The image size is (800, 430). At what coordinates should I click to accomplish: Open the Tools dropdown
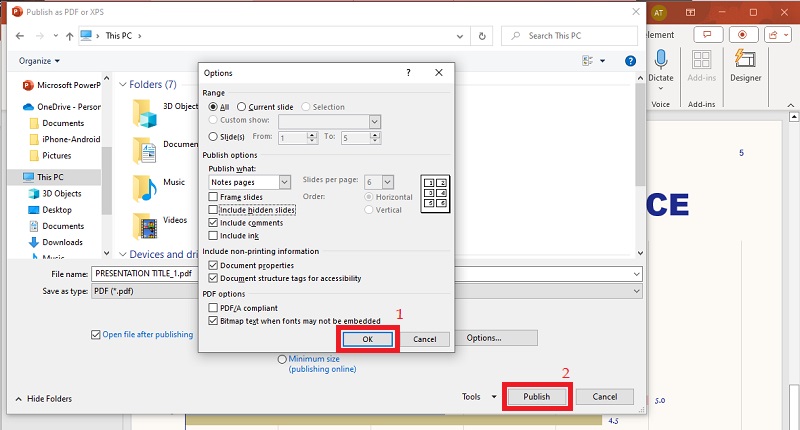(479, 396)
